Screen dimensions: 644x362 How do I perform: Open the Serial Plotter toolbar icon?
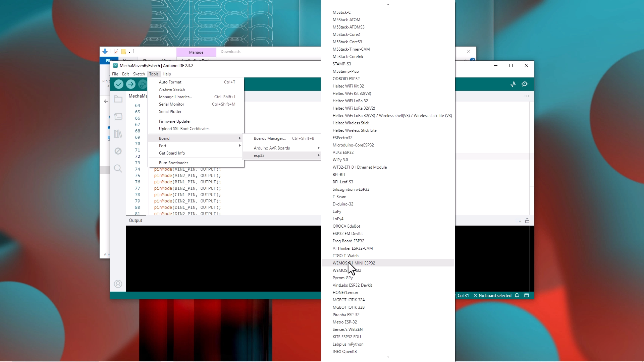(513, 84)
